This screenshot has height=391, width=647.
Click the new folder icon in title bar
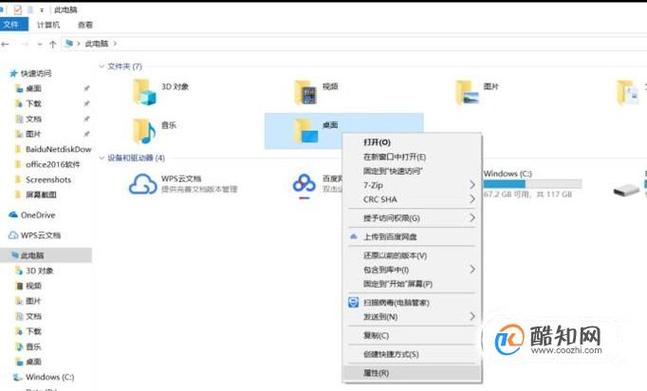[x=30, y=9]
